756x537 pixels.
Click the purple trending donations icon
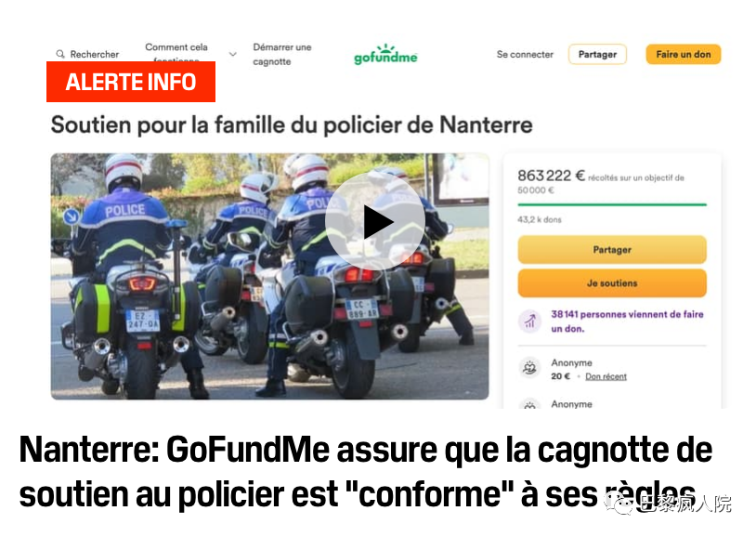530,321
